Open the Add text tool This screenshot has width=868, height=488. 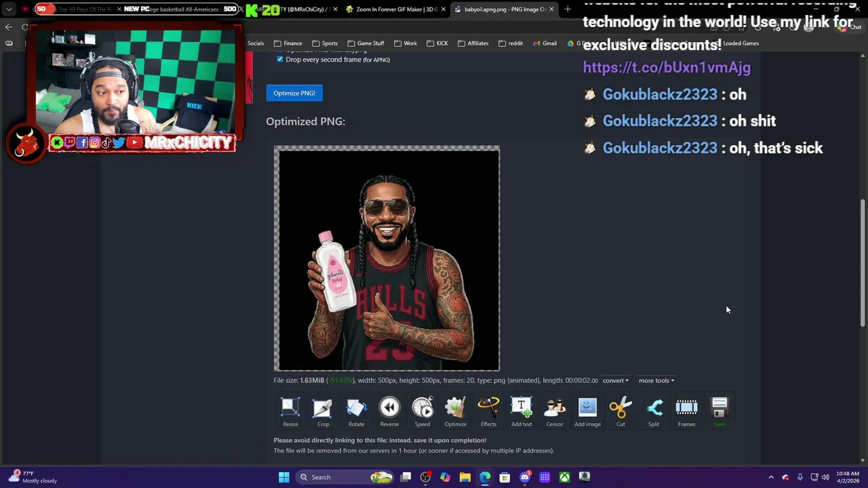521,412
